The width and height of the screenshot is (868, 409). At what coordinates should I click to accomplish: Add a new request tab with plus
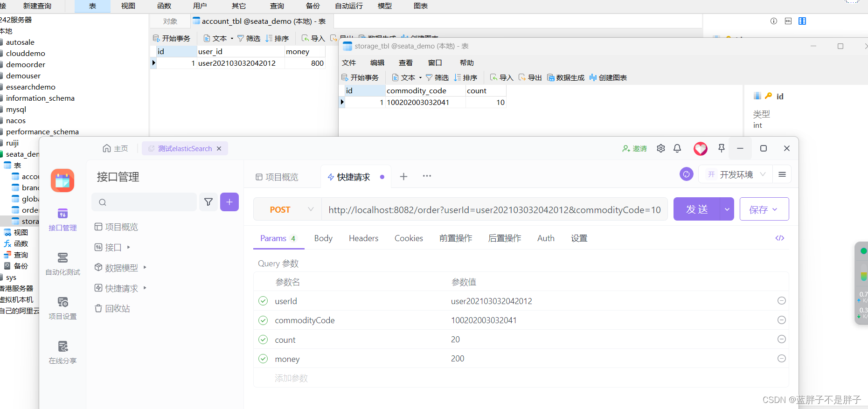[x=404, y=176]
